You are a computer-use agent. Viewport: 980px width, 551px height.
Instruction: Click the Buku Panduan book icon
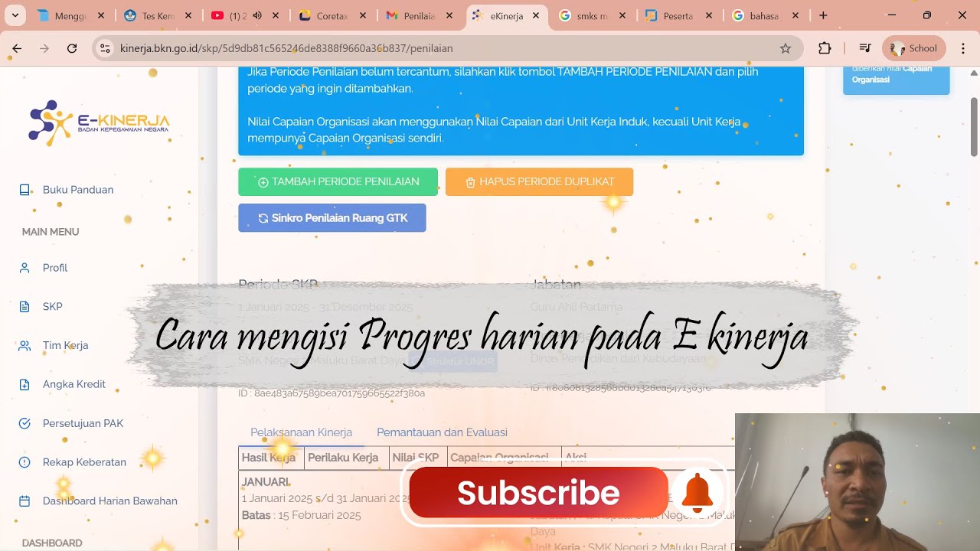point(24,190)
